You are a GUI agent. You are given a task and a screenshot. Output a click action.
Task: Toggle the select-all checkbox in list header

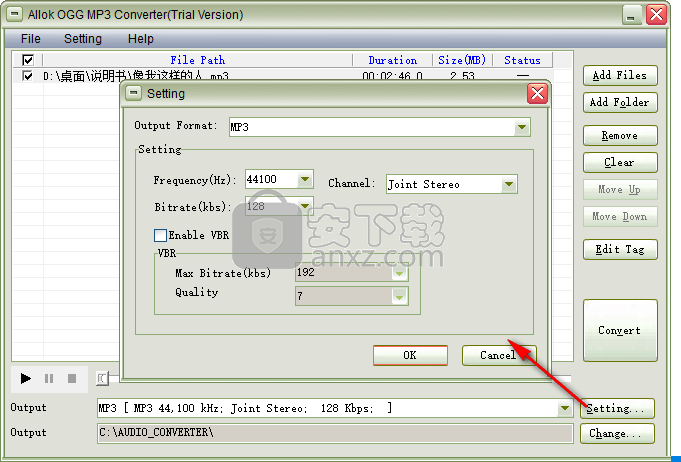tap(28, 59)
